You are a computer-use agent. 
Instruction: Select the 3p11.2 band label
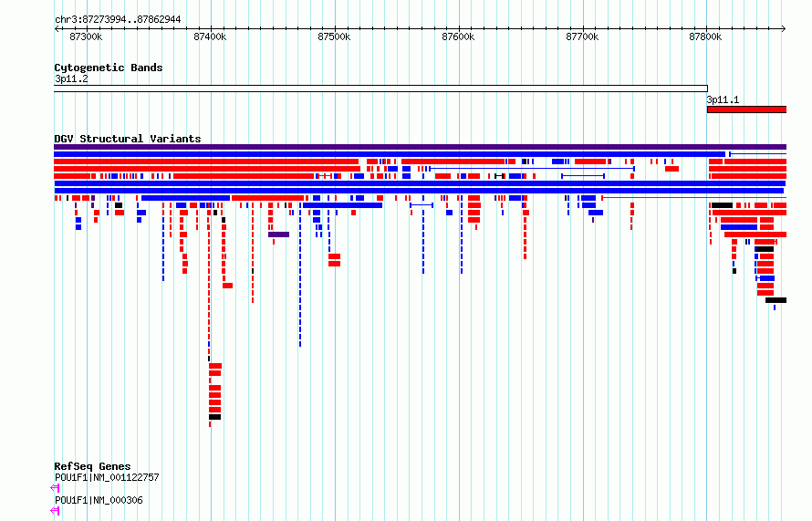click(71, 78)
